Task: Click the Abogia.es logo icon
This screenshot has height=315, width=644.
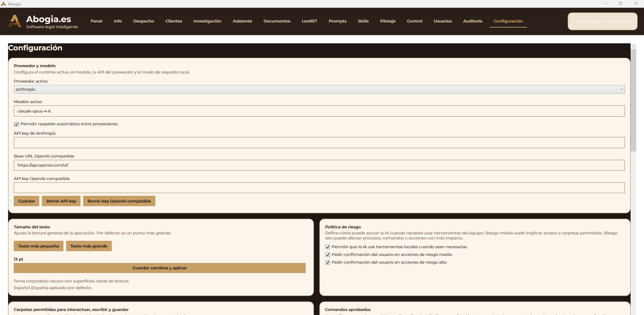Action: click(x=14, y=21)
